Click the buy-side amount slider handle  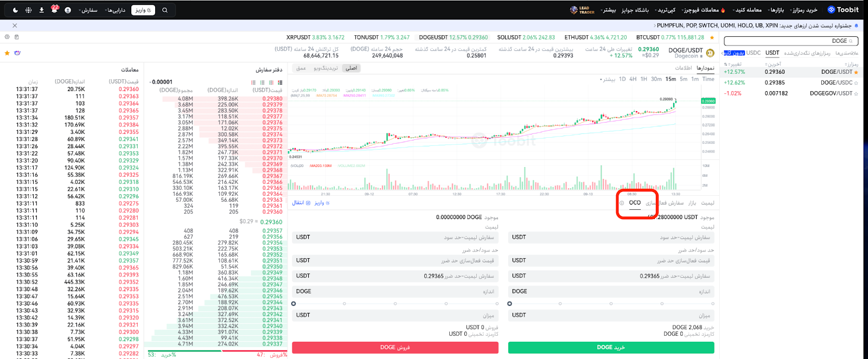point(509,304)
